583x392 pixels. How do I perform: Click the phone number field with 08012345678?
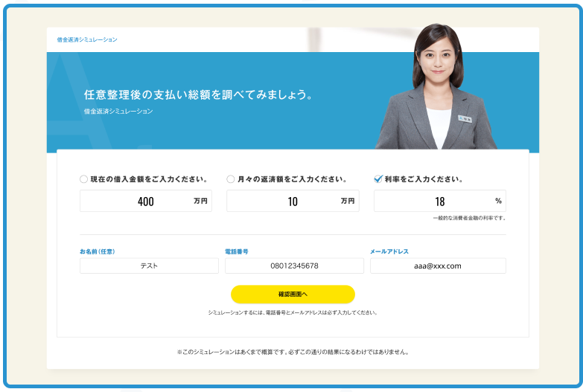293,266
